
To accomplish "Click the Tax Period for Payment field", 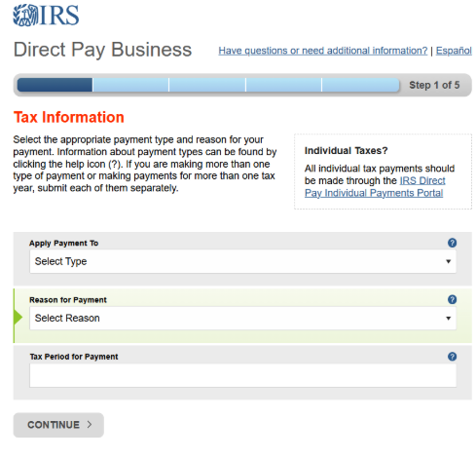I will coord(242,375).
